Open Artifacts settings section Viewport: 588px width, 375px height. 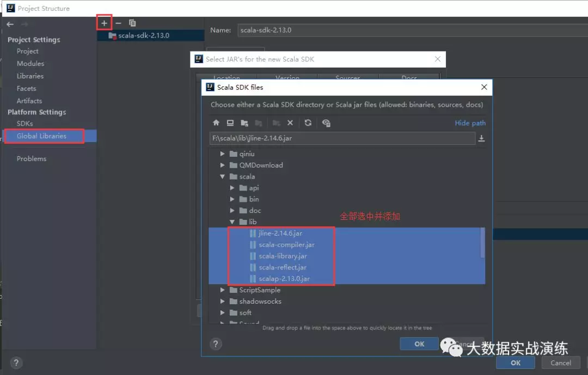coord(29,101)
